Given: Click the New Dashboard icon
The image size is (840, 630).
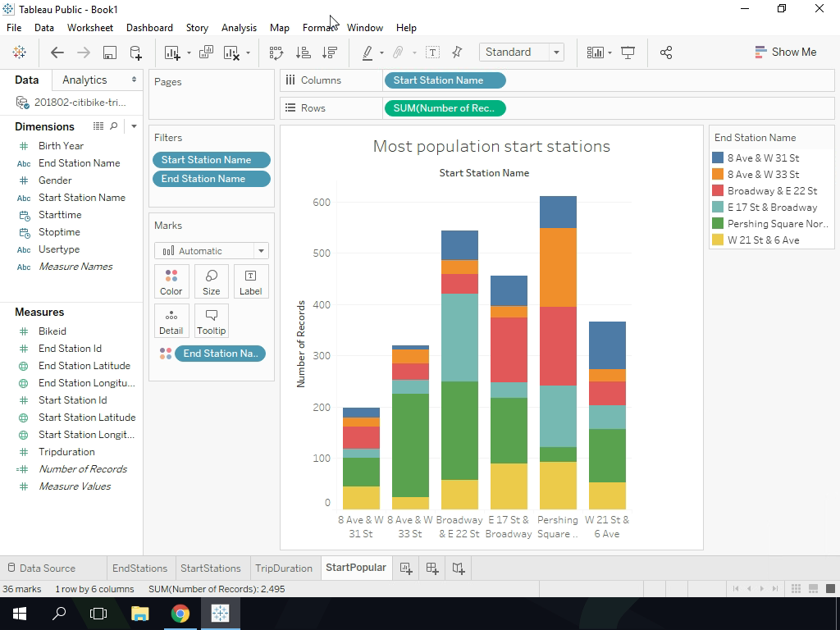Looking at the screenshot, I should pos(432,568).
